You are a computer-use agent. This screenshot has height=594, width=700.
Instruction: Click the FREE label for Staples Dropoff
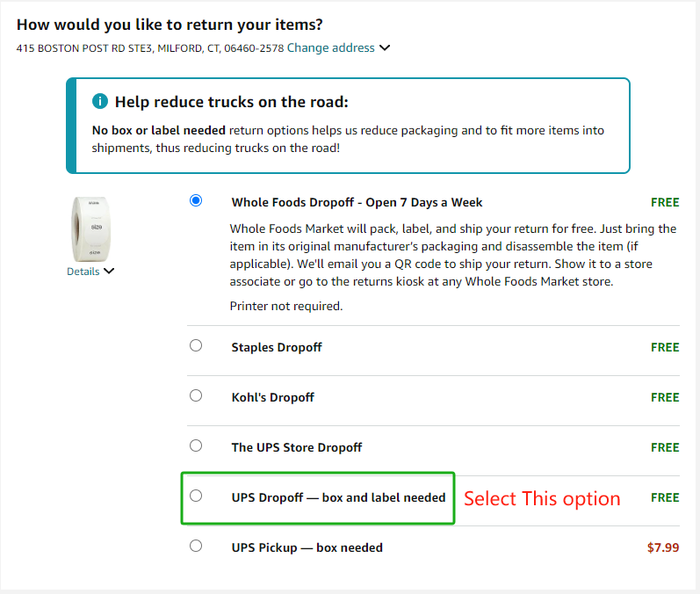[665, 347]
